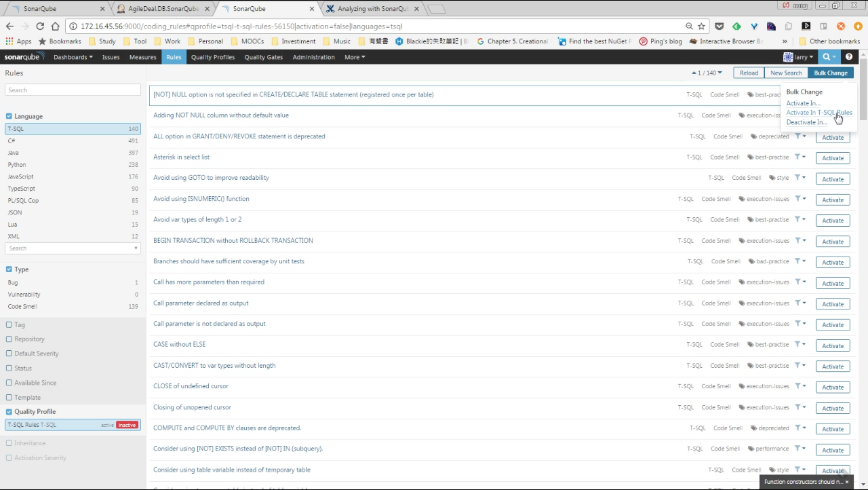The image size is (868, 490).
Task: Click the deprecated tag icon on the ALL option row
Action: [x=753, y=136]
